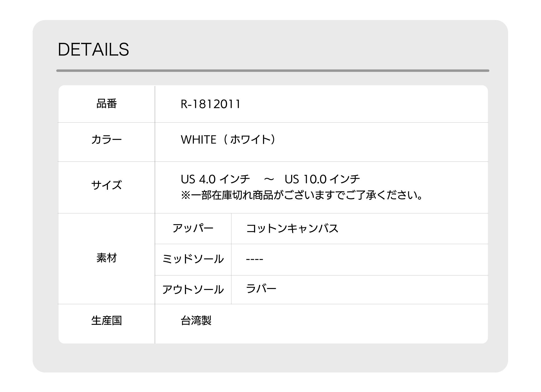Click the ※一部在庫切れ stock notice
Viewport: 541px width, 392px height.
(302, 195)
